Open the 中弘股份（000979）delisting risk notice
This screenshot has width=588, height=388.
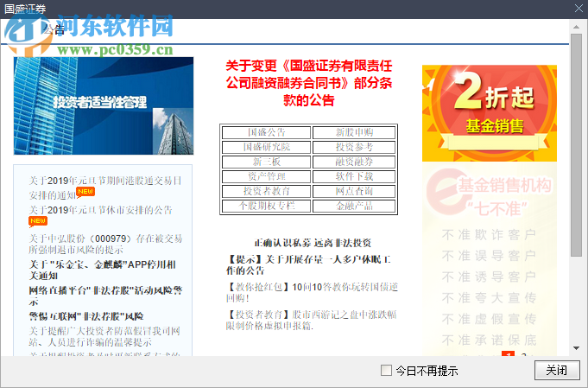(x=105, y=244)
